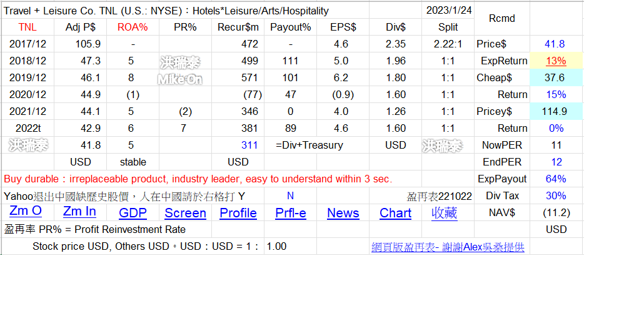Open the Chart link

(396, 213)
